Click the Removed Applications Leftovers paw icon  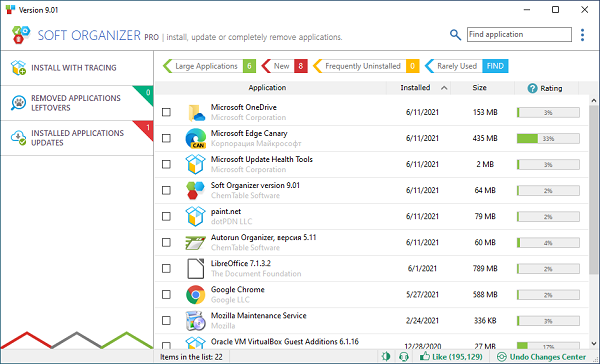coord(18,103)
